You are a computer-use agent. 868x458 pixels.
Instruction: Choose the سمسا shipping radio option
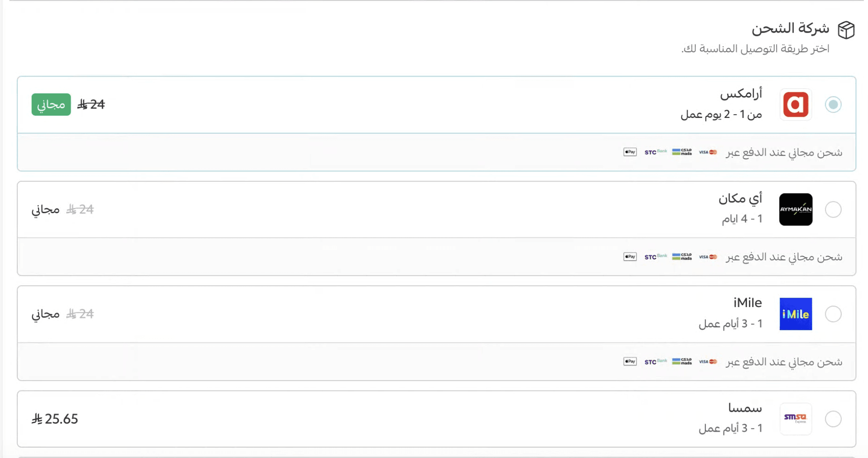[833, 419]
